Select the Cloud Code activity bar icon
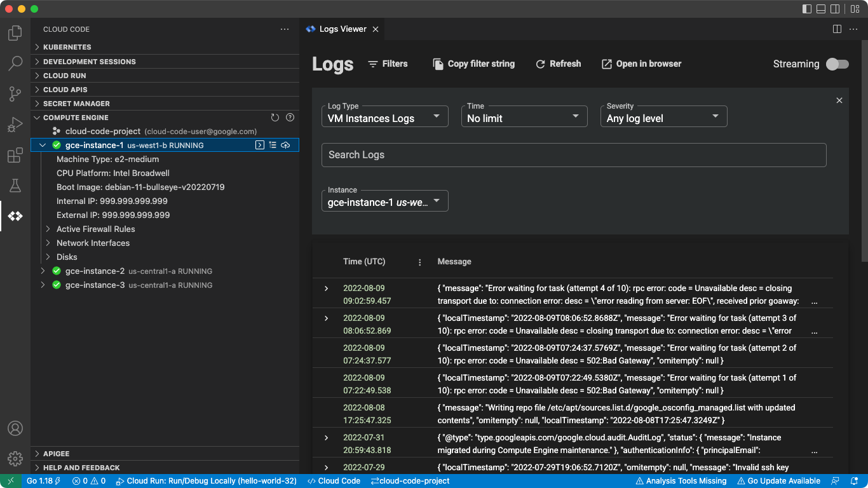The height and width of the screenshot is (488, 868). [x=15, y=216]
